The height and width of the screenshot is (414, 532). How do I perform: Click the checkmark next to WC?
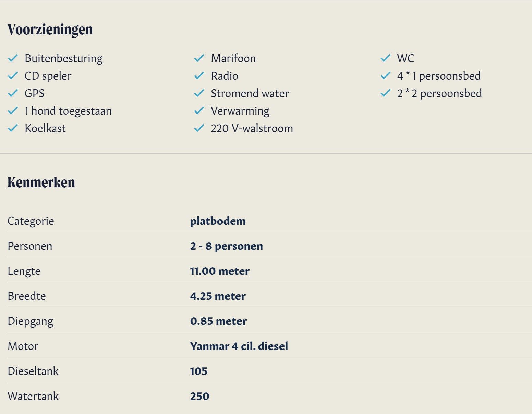386,58
